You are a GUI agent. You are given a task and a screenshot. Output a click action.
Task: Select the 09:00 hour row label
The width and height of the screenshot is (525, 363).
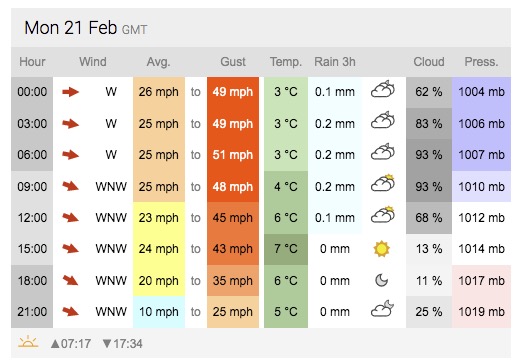click(32, 187)
